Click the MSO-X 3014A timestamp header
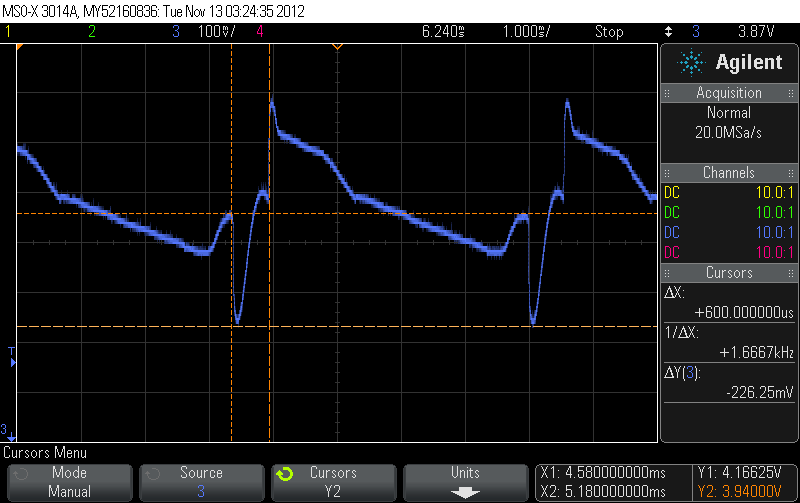This screenshot has width=800, height=503. pyautogui.click(x=154, y=11)
